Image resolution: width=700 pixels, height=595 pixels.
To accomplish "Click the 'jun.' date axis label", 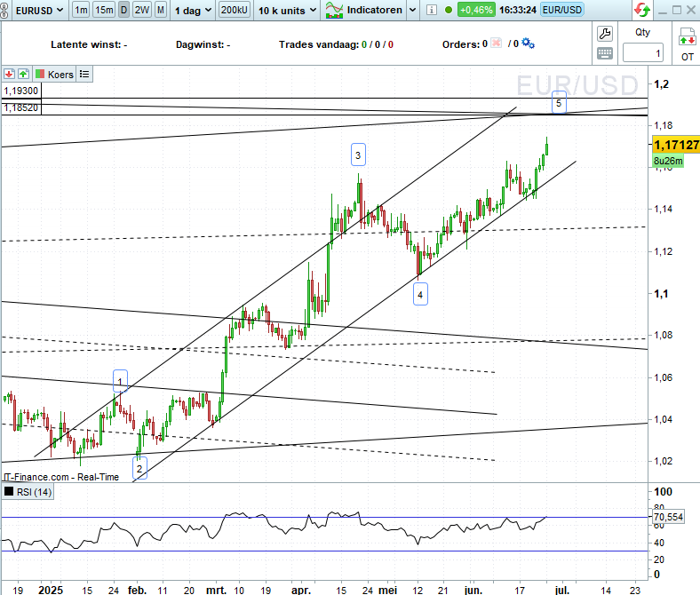I will [x=473, y=590].
